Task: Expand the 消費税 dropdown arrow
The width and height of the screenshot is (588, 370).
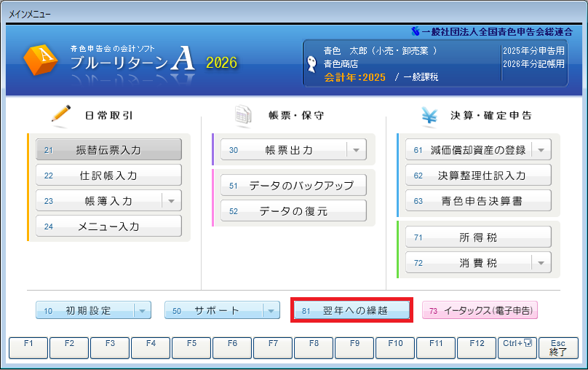Action: [x=541, y=262]
